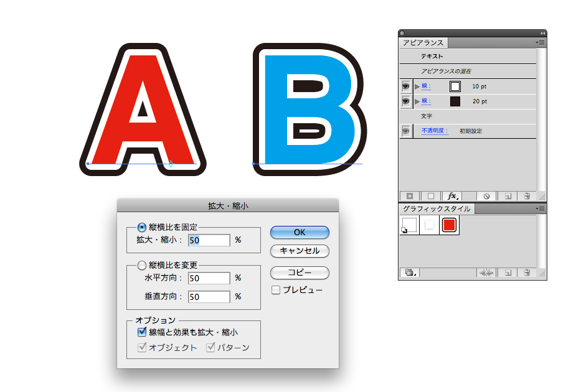571x392 pixels.
Task: Click Break Link to Graphic Style icon
Action: pos(486,273)
